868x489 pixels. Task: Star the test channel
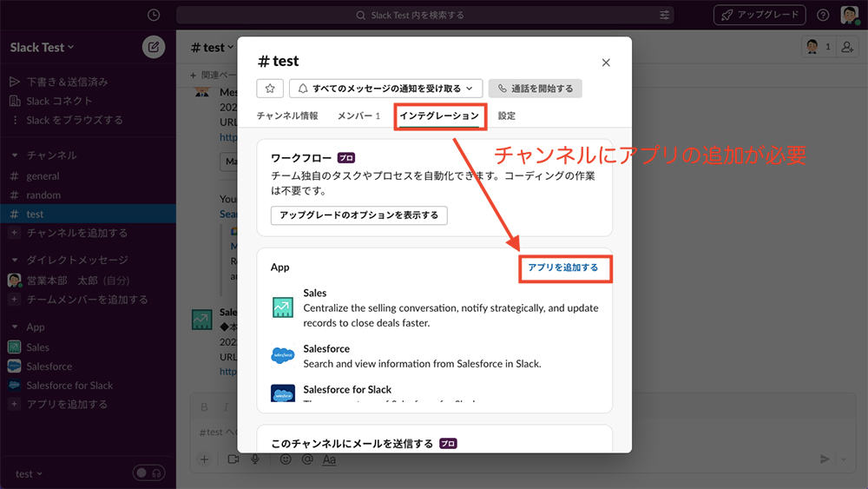click(270, 88)
